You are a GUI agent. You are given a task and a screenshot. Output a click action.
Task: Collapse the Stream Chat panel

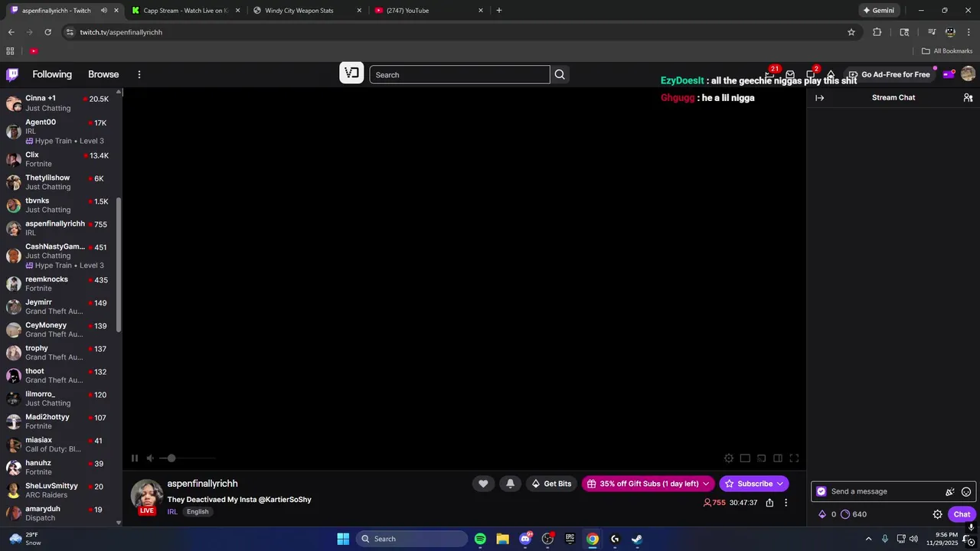[x=819, y=98]
